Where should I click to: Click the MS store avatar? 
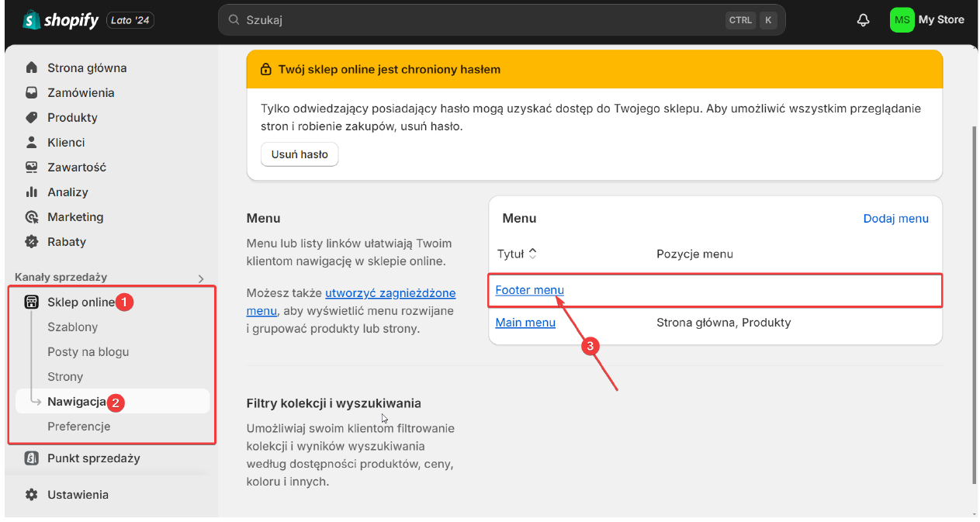pyautogui.click(x=902, y=20)
